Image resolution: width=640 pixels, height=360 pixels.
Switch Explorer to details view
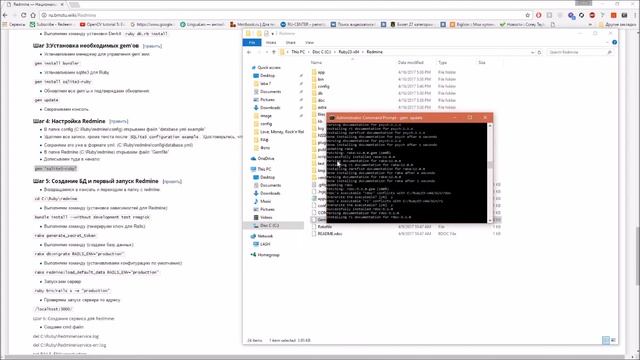pyautogui.click(x=606, y=340)
